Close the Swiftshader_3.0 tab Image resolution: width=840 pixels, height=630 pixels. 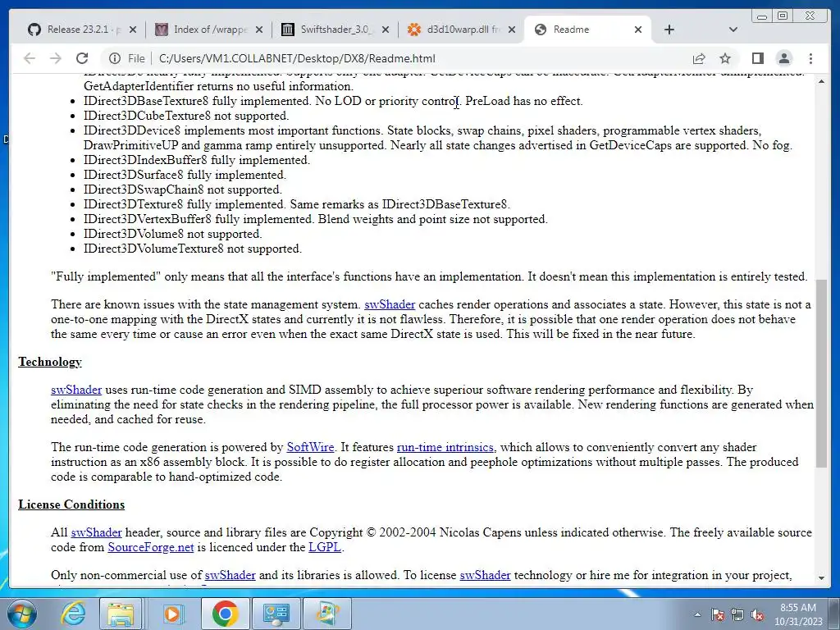[x=386, y=30]
